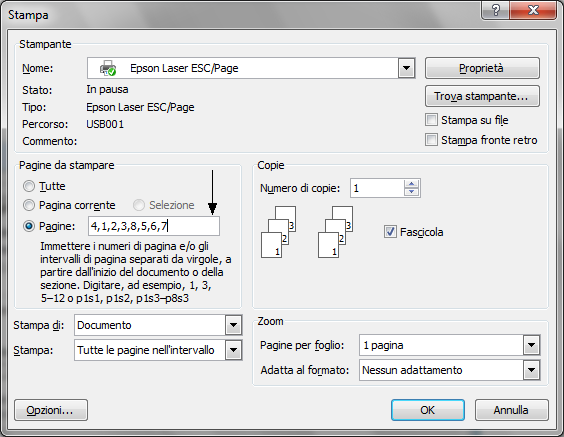Enable Stampa fronte retro checkbox

[x=431, y=140]
